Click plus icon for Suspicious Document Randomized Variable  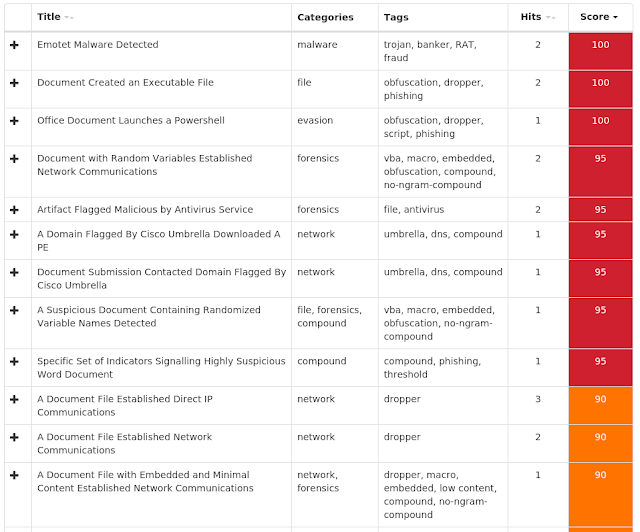click(x=14, y=310)
